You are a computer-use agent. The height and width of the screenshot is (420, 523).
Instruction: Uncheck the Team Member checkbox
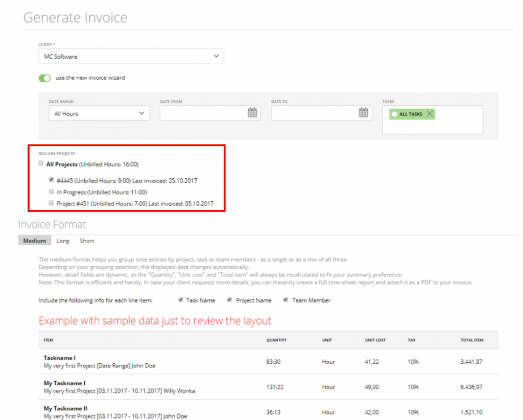coord(286,299)
